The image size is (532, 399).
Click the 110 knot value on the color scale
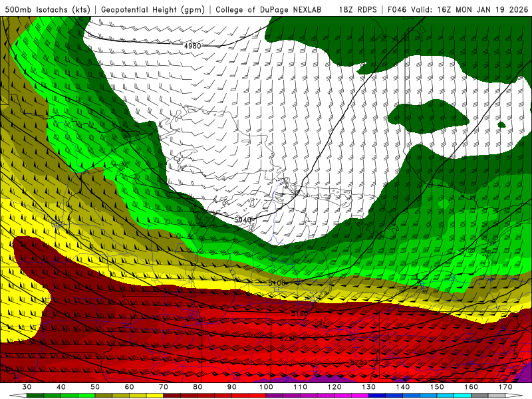coord(301,387)
